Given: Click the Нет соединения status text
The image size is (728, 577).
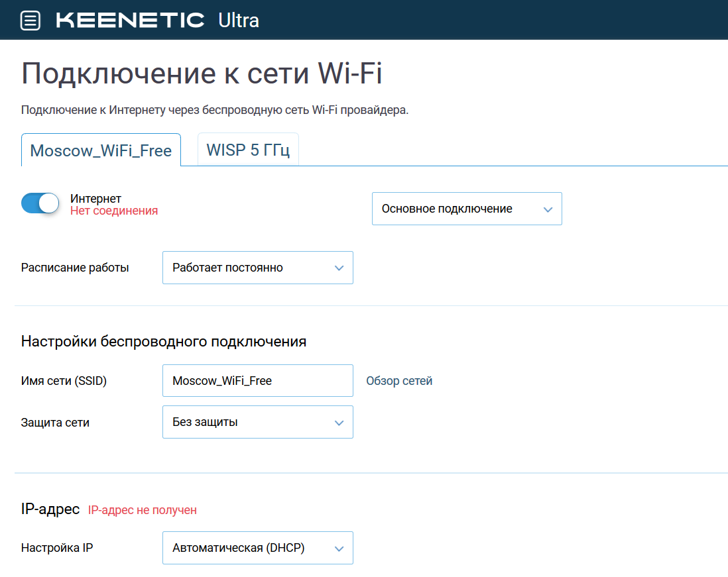Looking at the screenshot, I should pos(114,211).
